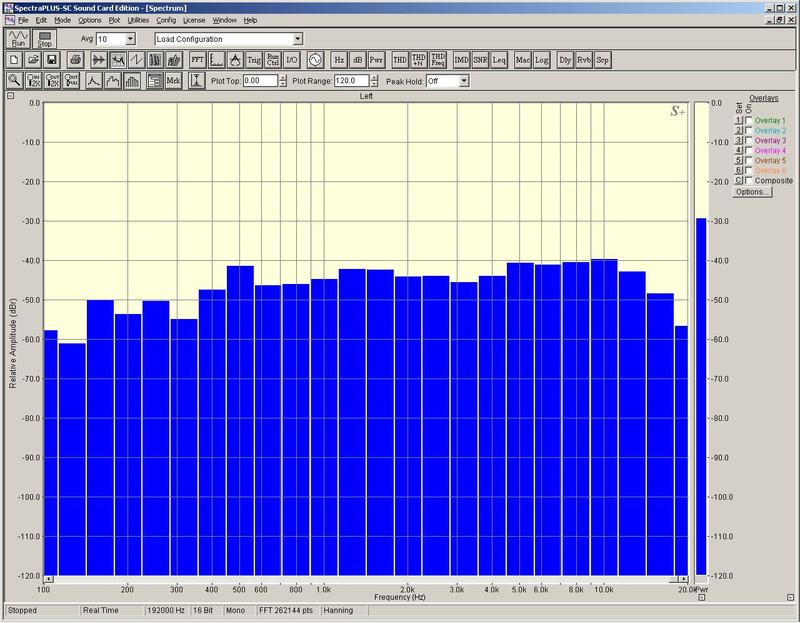This screenshot has height=623, width=800.
Task: Open the Avg count dropdown
Action: [131, 39]
